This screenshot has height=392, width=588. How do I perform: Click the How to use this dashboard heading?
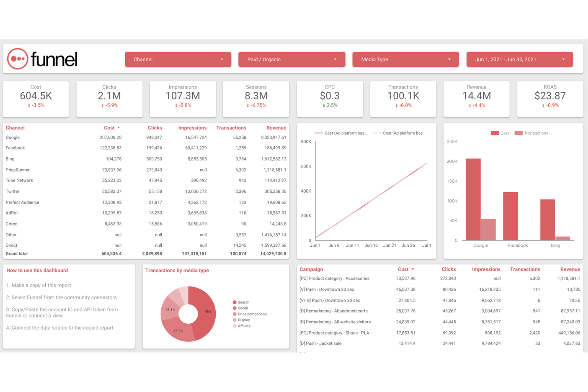click(37, 270)
